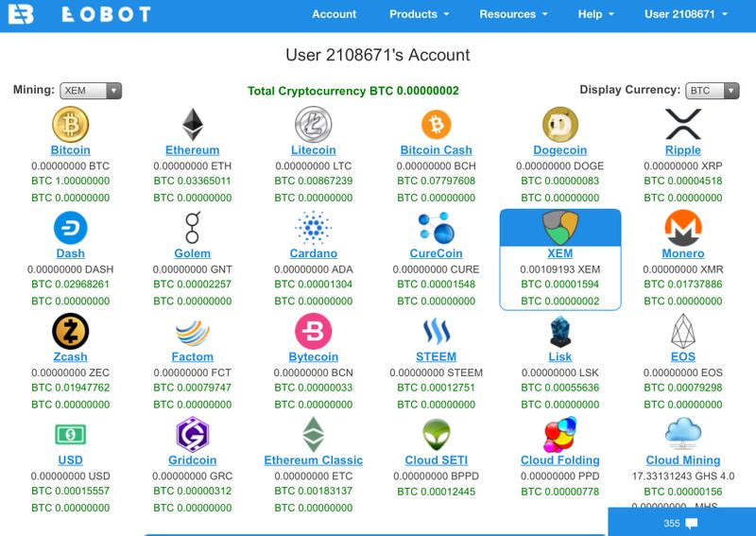Click the Cardano icon
This screenshot has width=756, height=536.
(x=314, y=228)
